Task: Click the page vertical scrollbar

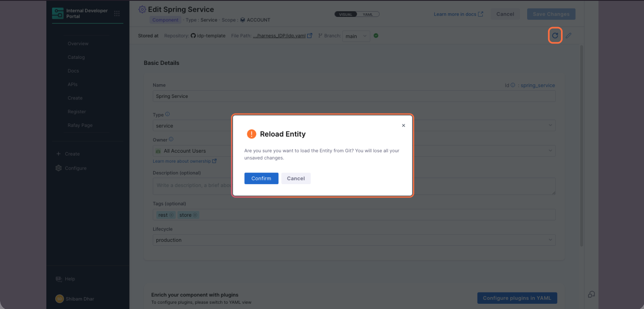Action: (x=581, y=145)
